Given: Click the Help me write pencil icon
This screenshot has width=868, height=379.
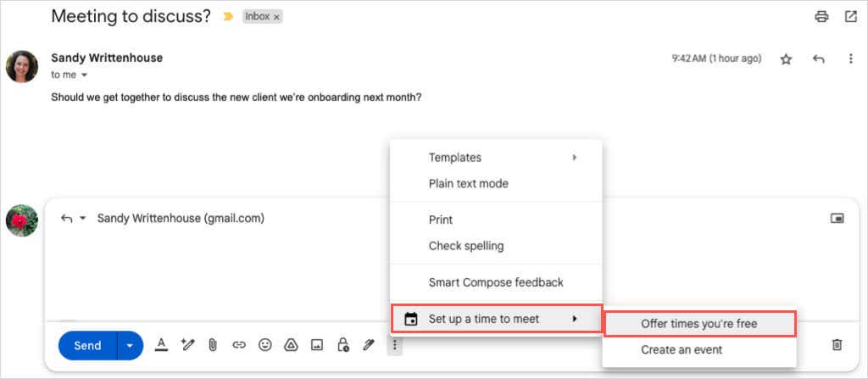Looking at the screenshot, I should click(x=187, y=345).
